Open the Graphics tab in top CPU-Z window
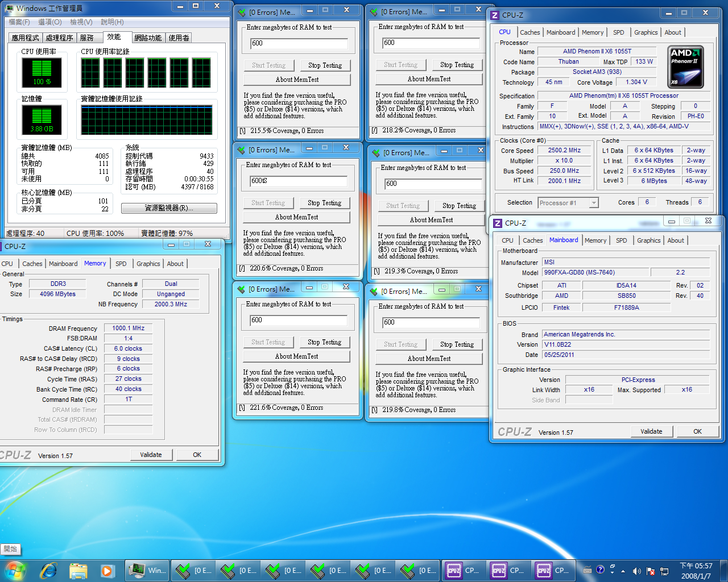The image size is (728, 582). 646,32
